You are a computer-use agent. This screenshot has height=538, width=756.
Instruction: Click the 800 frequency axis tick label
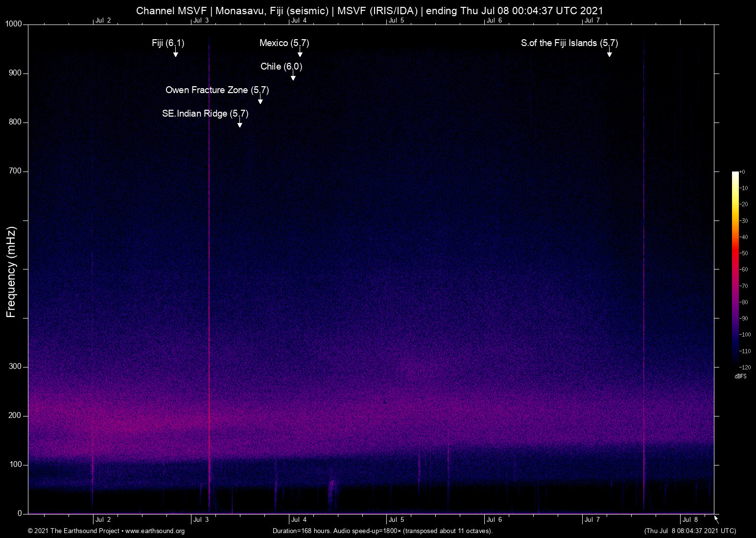(16, 122)
